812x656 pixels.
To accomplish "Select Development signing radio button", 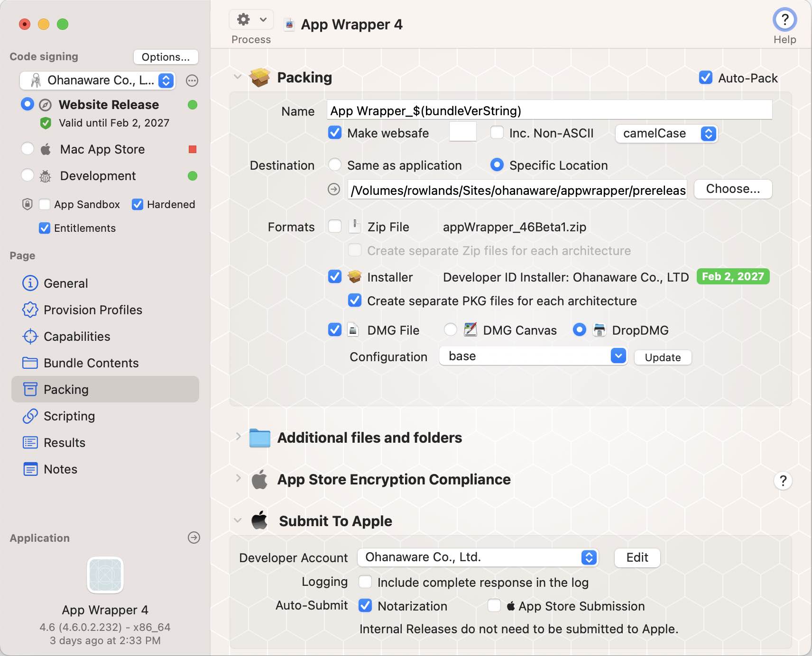I will pyautogui.click(x=28, y=175).
